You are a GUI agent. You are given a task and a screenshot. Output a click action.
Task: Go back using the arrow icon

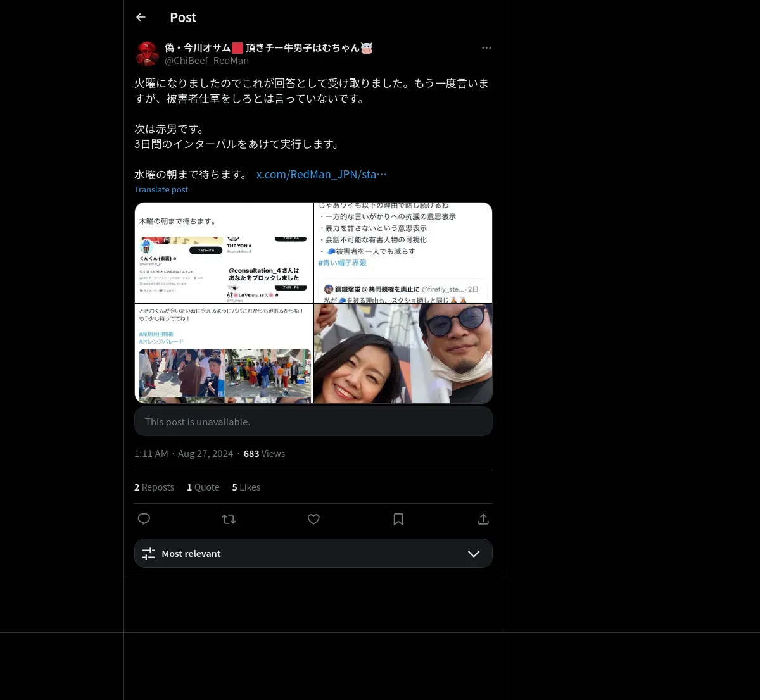[x=141, y=17]
